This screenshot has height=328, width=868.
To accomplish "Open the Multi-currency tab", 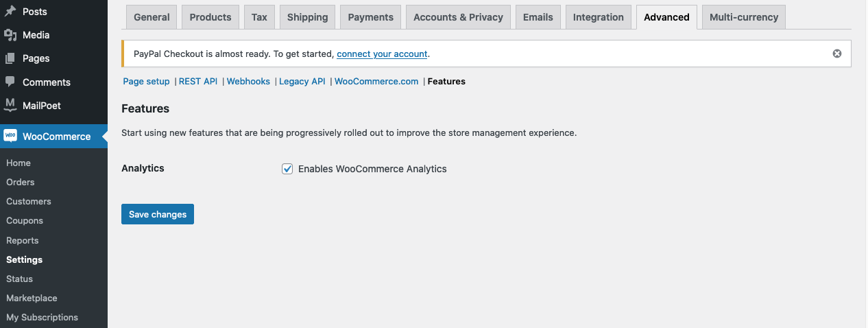I will click(x=744, y=17).
